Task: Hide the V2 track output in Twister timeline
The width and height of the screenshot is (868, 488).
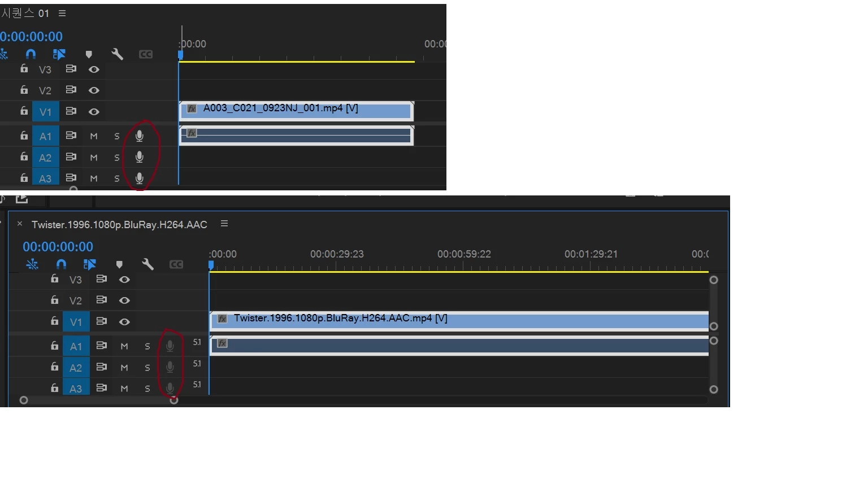Action: (124, 300)
